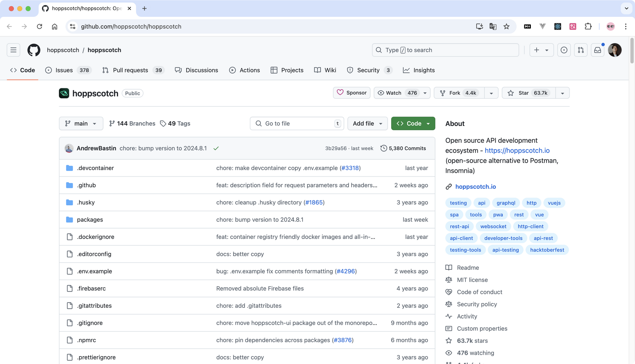View the 5,380 Commits history
Image resolution: width=635 pixels, height=364 pixels.
[x=403, y=149]
